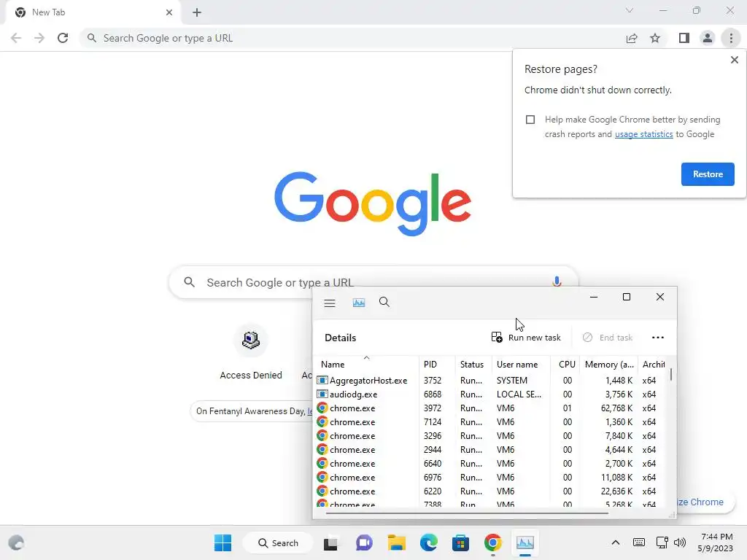The height and width of the screenshot is (560, 747).
Task: Reload the Chrome page
Action: click(x=63, y=38)
